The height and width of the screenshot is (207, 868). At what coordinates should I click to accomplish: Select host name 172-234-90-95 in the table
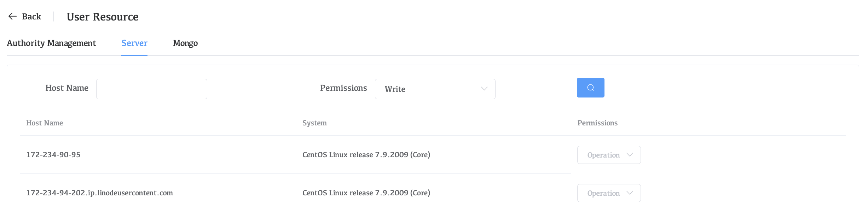coord(53,154)
